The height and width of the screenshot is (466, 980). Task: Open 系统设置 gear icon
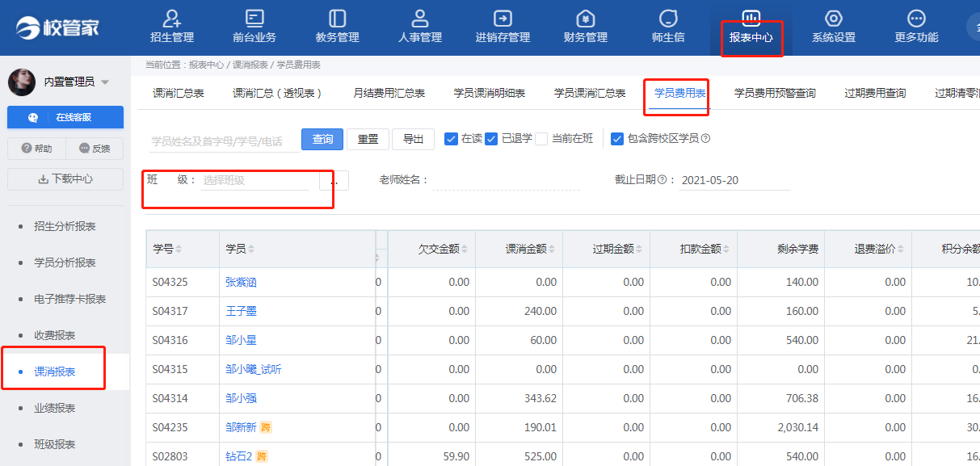[834, 19]
